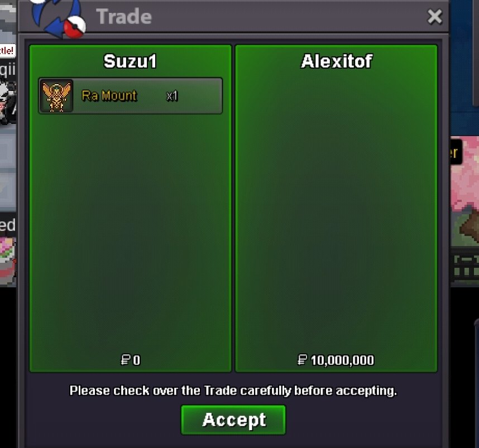This screenshot has width=479, height=448.
Task: Click the yellow 'er' label at right edge
Action: tap(455, 152)
